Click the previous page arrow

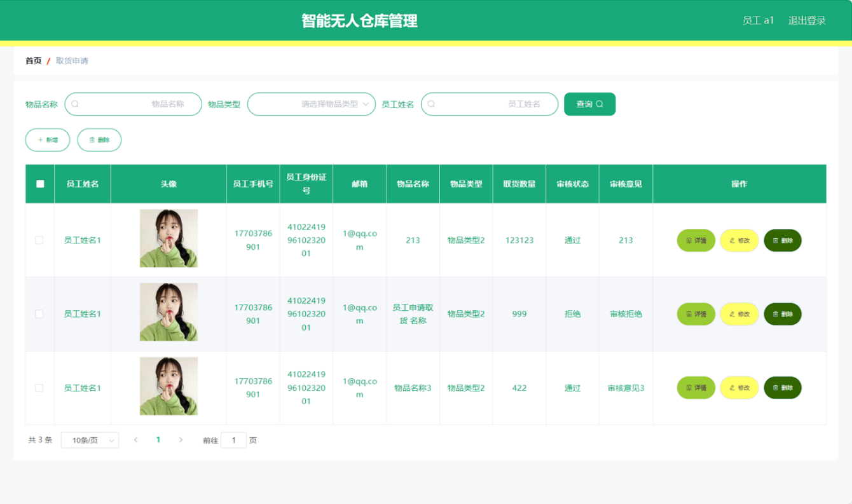tap(135, 440)
